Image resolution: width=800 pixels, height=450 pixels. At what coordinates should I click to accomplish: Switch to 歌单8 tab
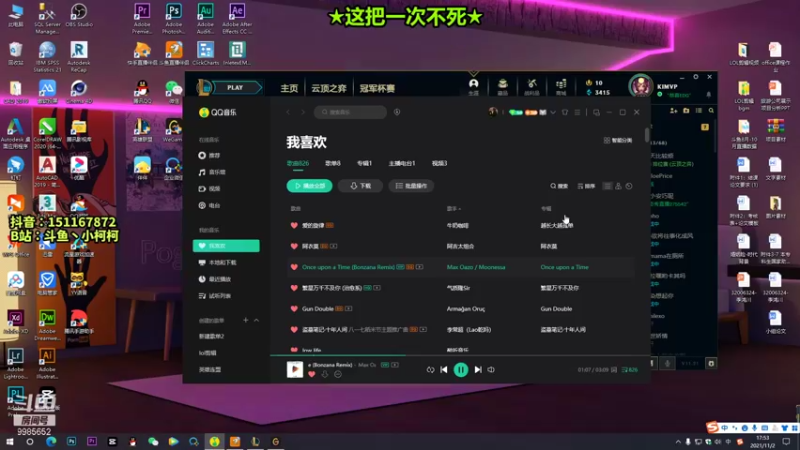coord(333,163)
